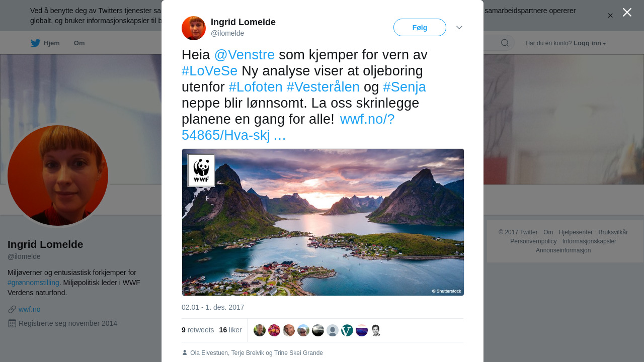
Task: View the 9 retweets list
Action: [198, 330]
